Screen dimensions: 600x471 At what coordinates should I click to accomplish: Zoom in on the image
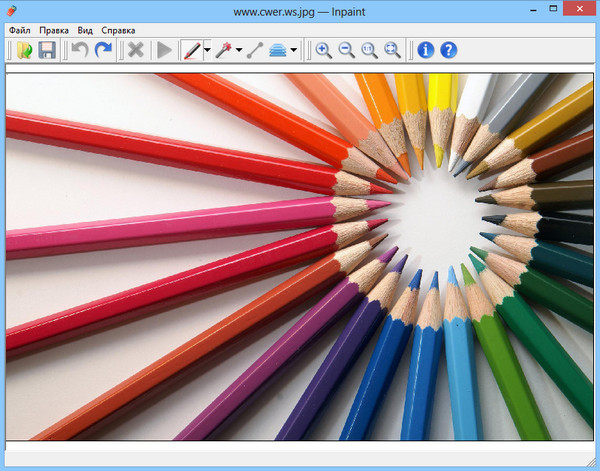pos(324,50)
